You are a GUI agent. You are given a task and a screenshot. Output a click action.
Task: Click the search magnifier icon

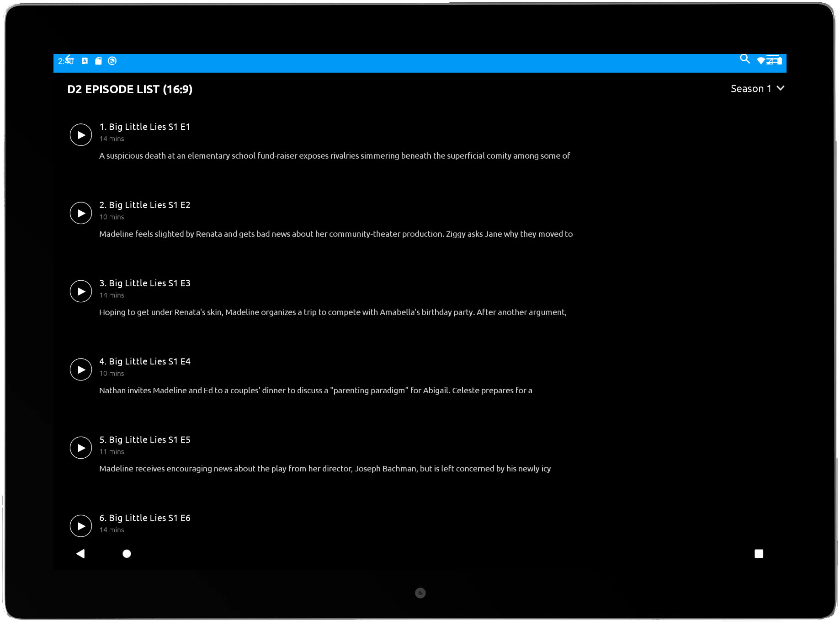click(745, 59)
